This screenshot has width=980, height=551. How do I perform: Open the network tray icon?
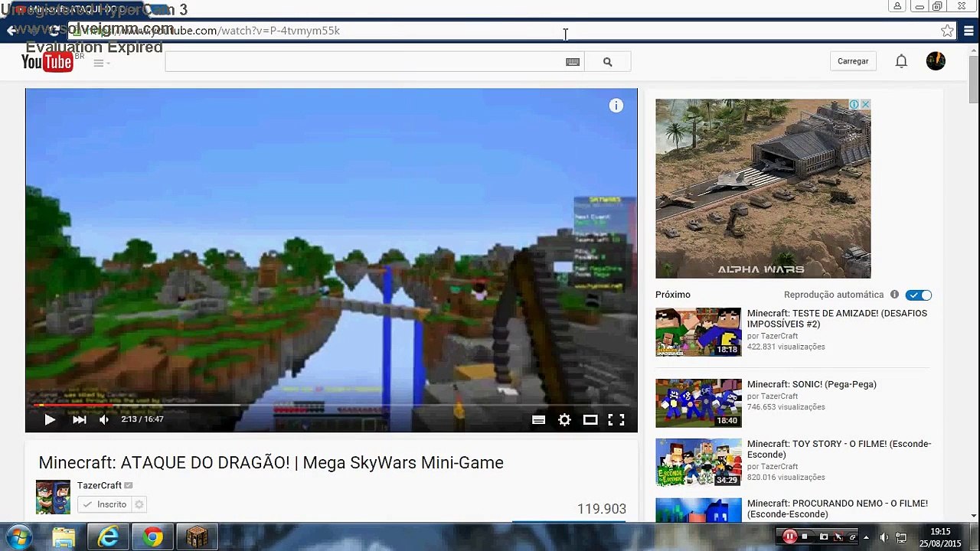coord(901,537)
